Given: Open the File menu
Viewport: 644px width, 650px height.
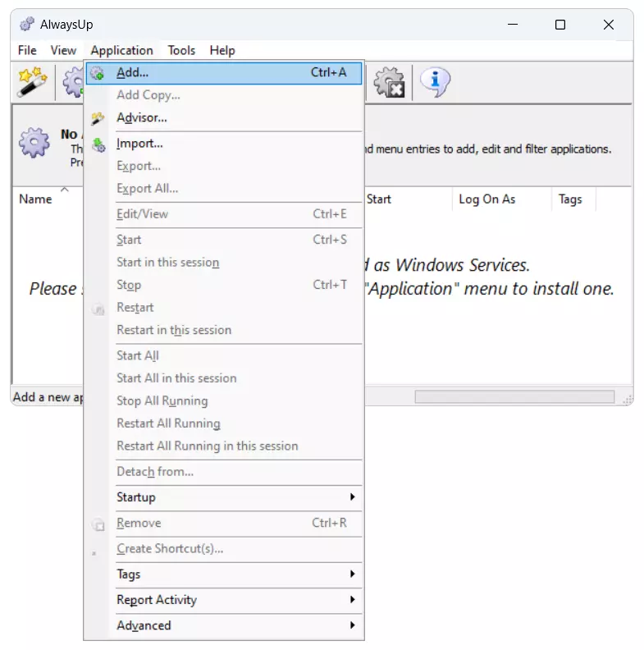Looking at the screenshot, I should tap(27, 51).
